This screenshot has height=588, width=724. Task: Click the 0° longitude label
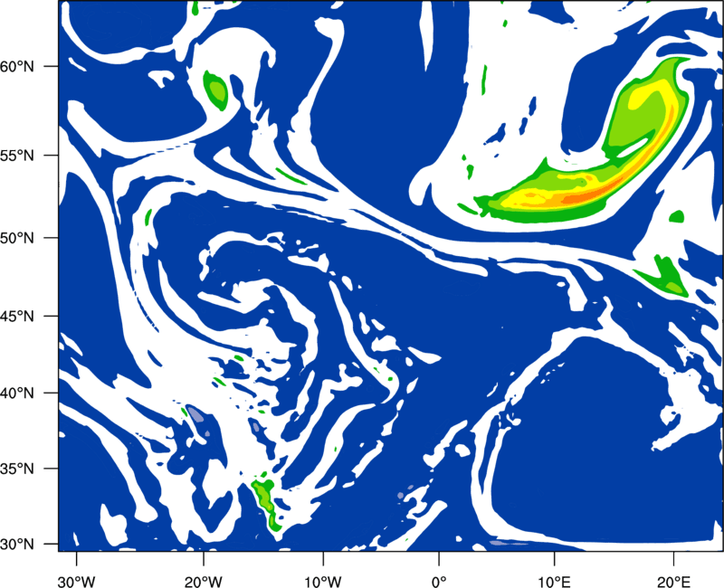tap(439, 582)
